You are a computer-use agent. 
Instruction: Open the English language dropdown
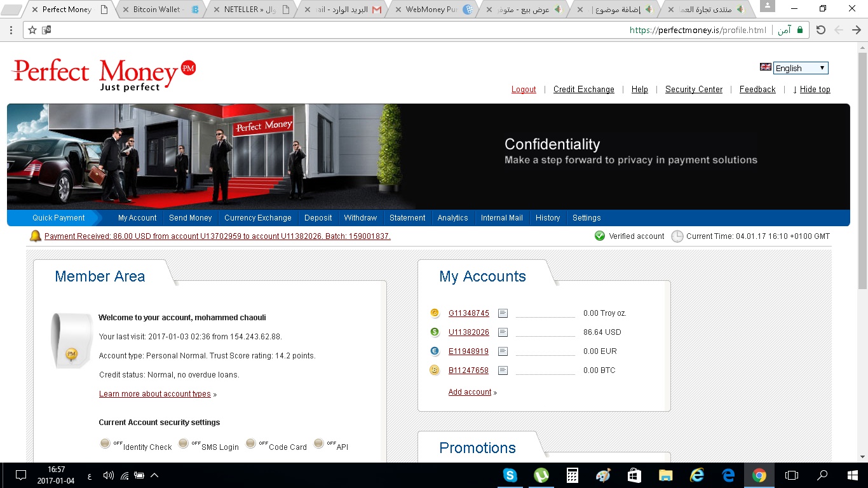click(x=800, y=68)
